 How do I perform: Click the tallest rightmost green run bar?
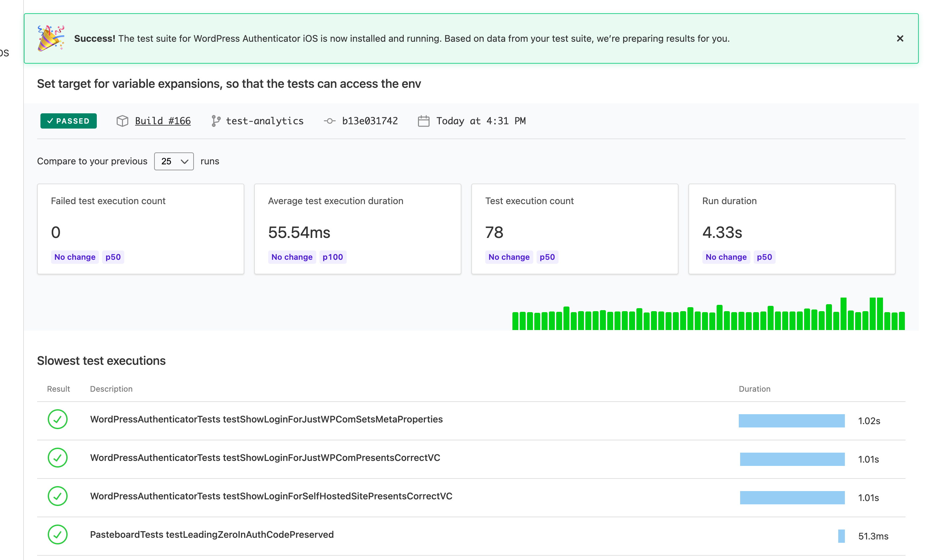coord(880,314)
